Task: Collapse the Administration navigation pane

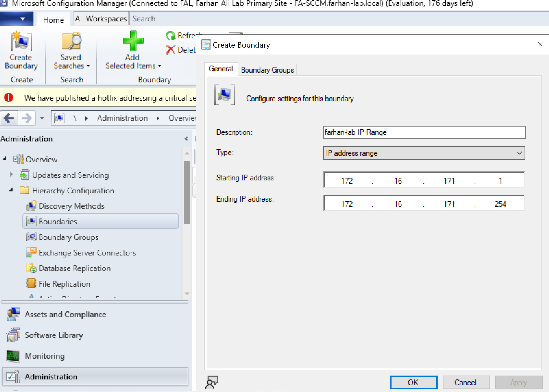Action: pos(186,139)
